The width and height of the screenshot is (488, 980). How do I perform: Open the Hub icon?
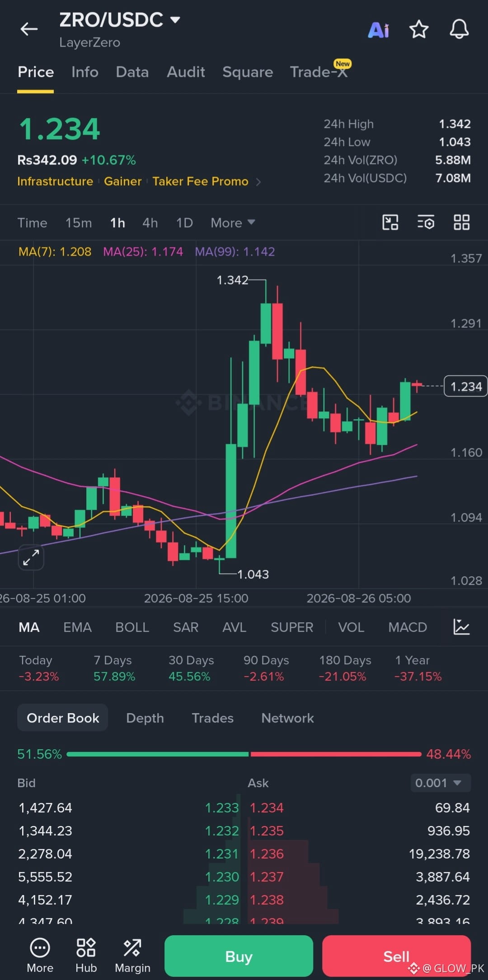tap(86, 955)
